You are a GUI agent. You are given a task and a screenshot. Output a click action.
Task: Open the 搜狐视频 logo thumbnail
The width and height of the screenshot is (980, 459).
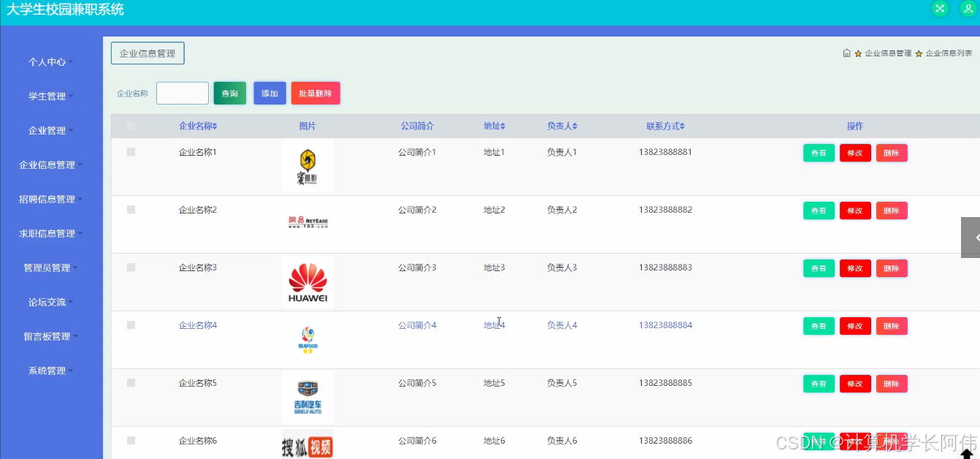(307, 444)
